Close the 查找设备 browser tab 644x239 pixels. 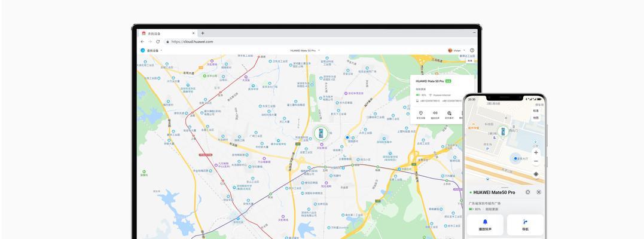coord(194,33)
